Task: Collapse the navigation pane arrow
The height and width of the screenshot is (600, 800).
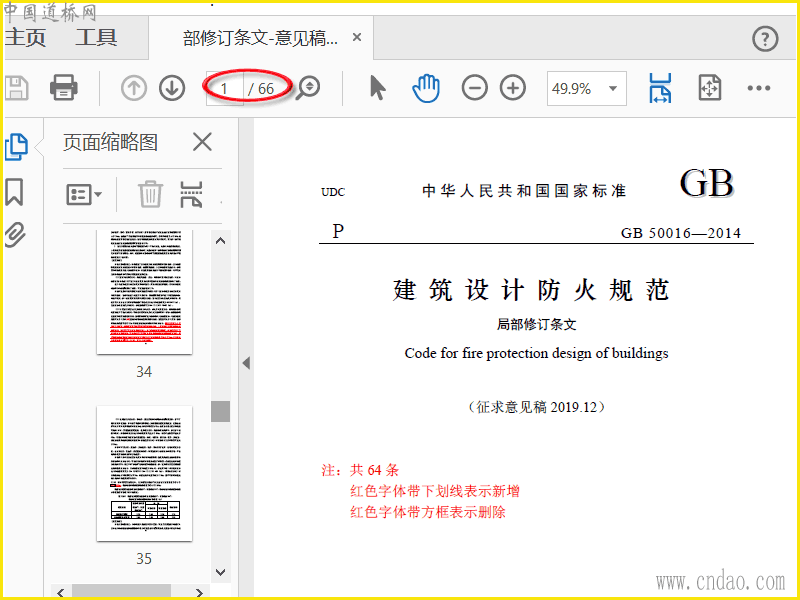Action: click(x=246, y=363)
